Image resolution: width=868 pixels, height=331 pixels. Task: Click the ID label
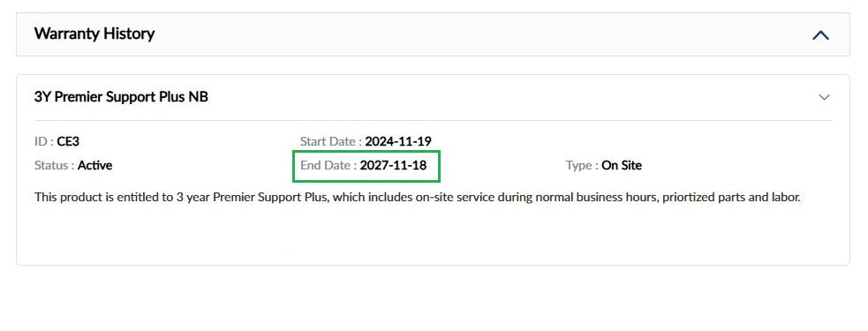44,142
